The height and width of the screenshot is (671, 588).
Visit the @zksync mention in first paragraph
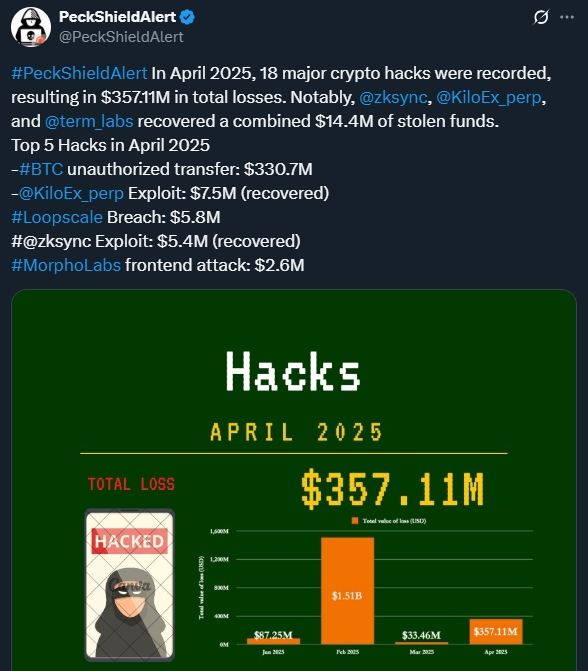tap(393, 98)
